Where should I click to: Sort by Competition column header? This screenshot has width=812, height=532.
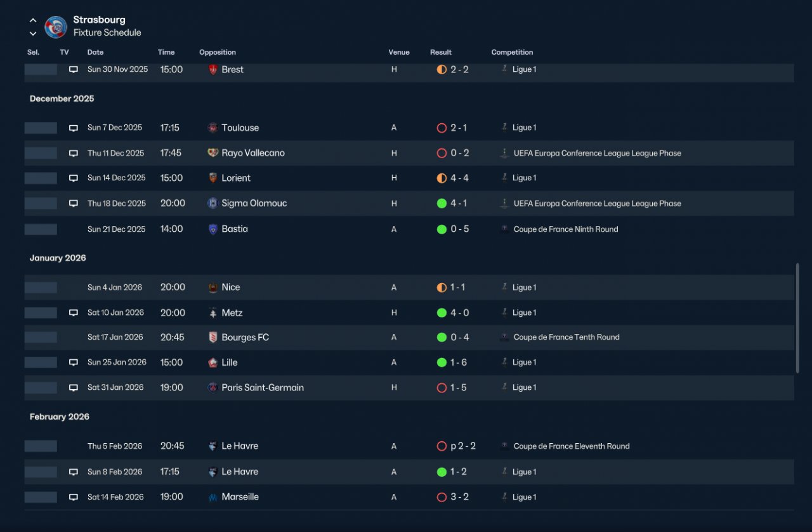(512, 52)
